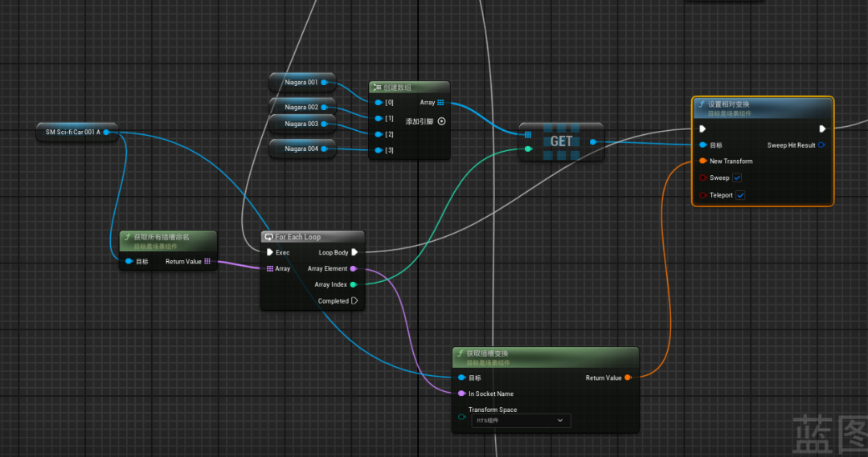Viewport: 868px width, 457px height.
Task: Uncheck the Teleport checkbox
Action: coord(740,195)
